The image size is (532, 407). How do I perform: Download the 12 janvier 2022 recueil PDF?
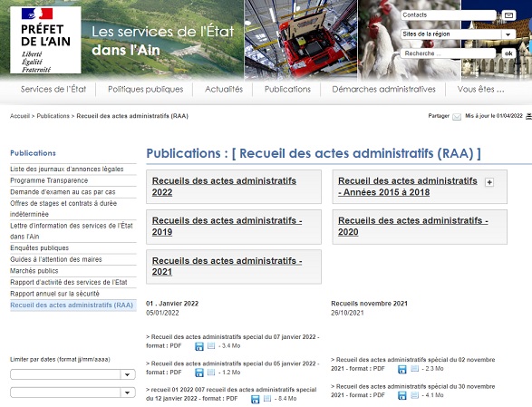[x=256, y=399]
